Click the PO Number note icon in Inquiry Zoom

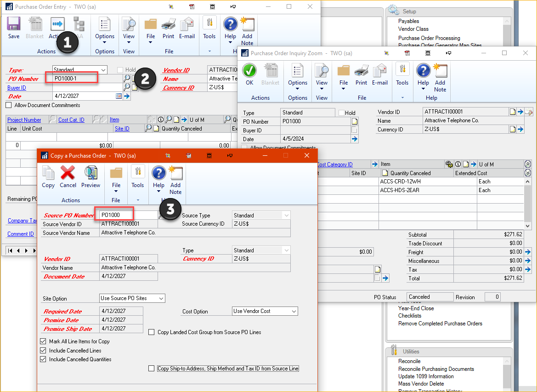click(355, 121)
